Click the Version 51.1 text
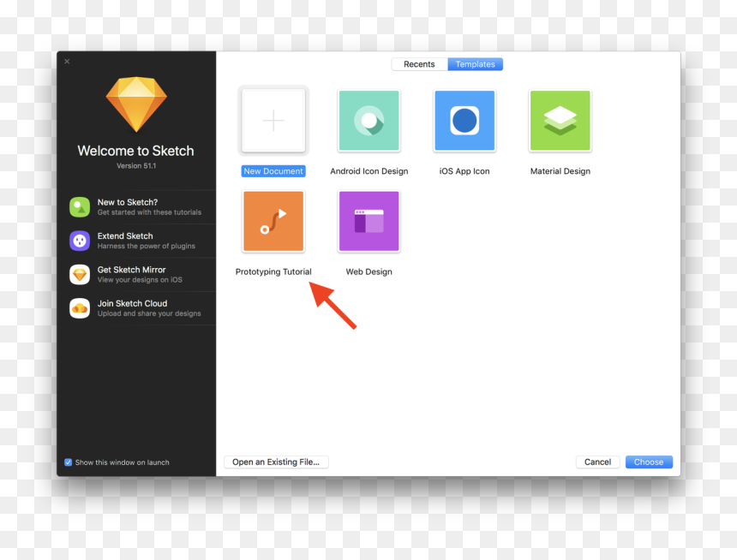This screenshot has height=560, width=737. tap(136, 166)
